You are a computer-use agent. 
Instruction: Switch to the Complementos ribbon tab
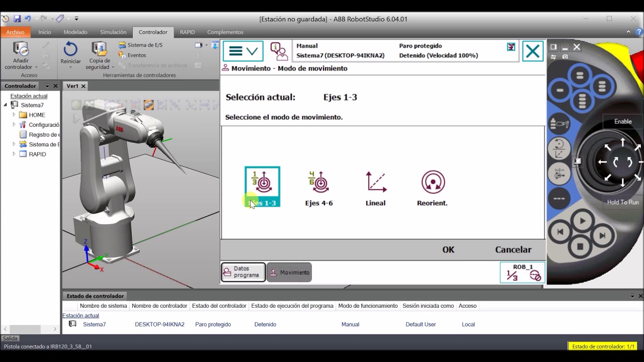coord(225,32)
